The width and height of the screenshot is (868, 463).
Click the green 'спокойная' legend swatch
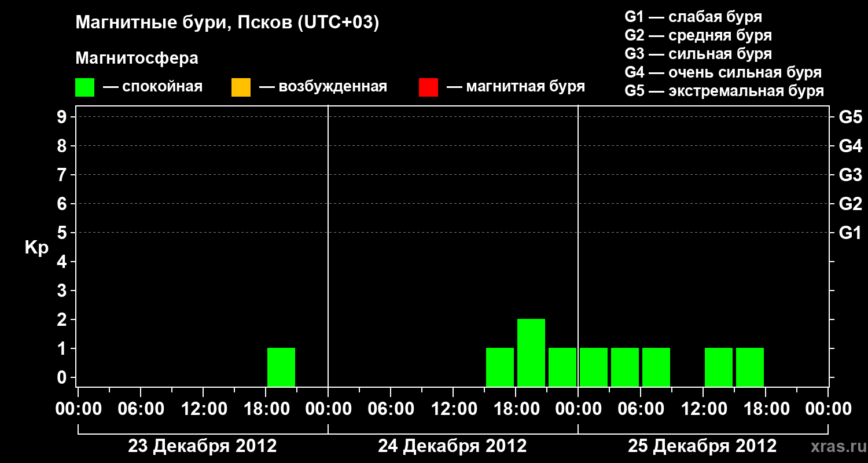[85, 87]
